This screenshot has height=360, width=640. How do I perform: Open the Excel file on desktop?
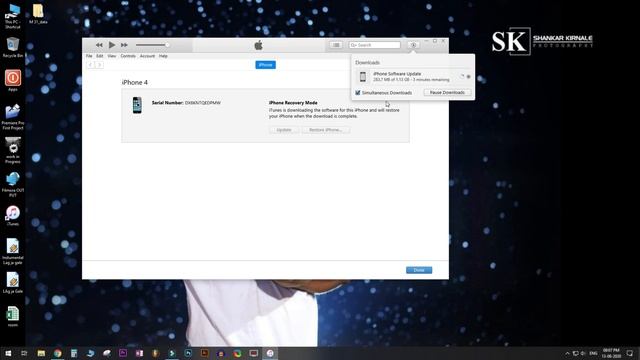click(13, 317)
